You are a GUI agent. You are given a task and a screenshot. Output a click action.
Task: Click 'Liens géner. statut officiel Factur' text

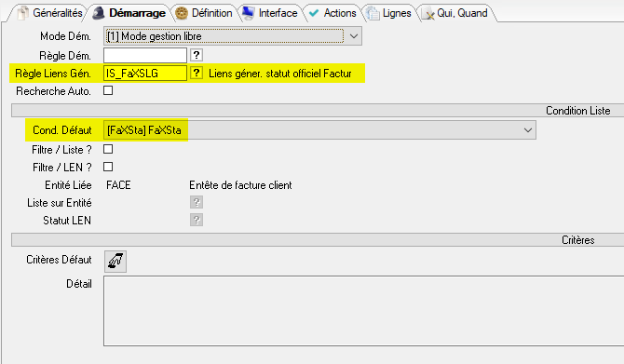[x=280, y=74]
